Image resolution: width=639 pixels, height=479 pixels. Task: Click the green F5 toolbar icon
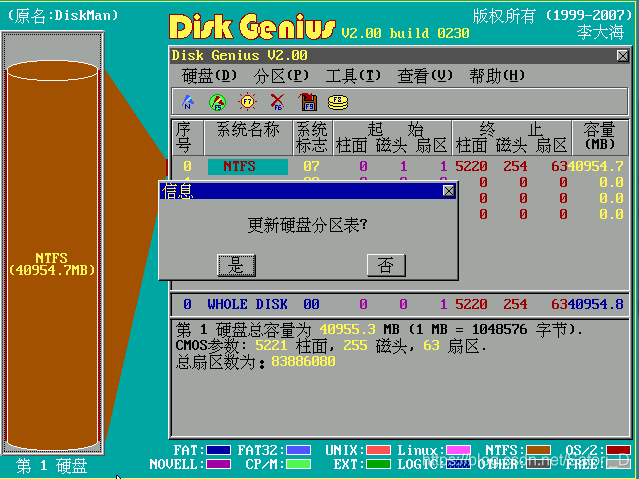point(217,102)
